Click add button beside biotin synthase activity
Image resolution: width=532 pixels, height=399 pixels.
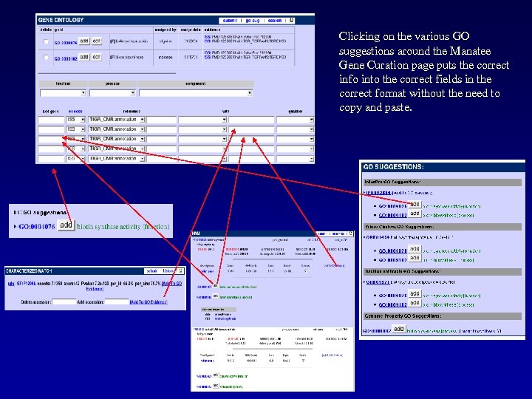pyautogui.click(x=66, y=225)
